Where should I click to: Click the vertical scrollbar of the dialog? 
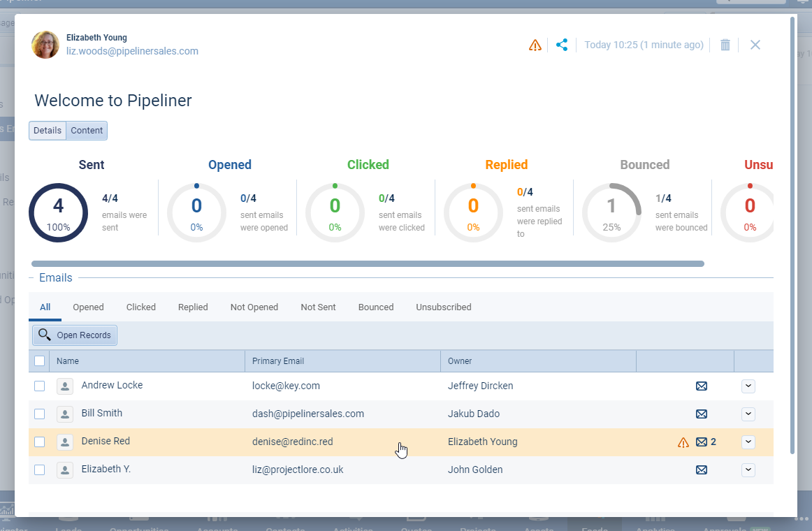(792, 235)
